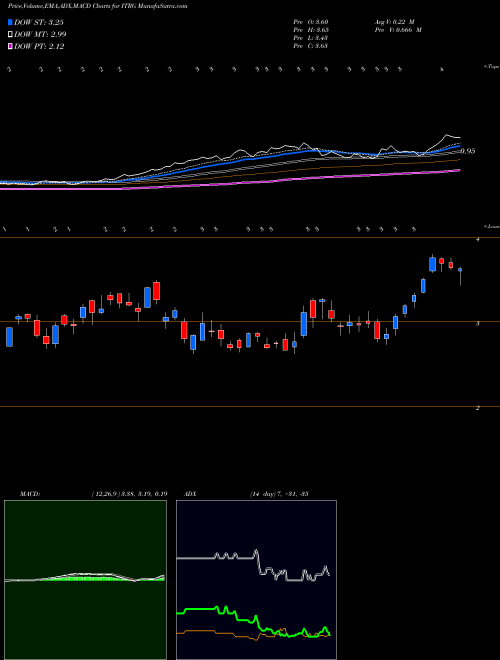Click the white DOW MT legend swatch
The width and height of the screenshot is (500, 660).
[10, 34]
